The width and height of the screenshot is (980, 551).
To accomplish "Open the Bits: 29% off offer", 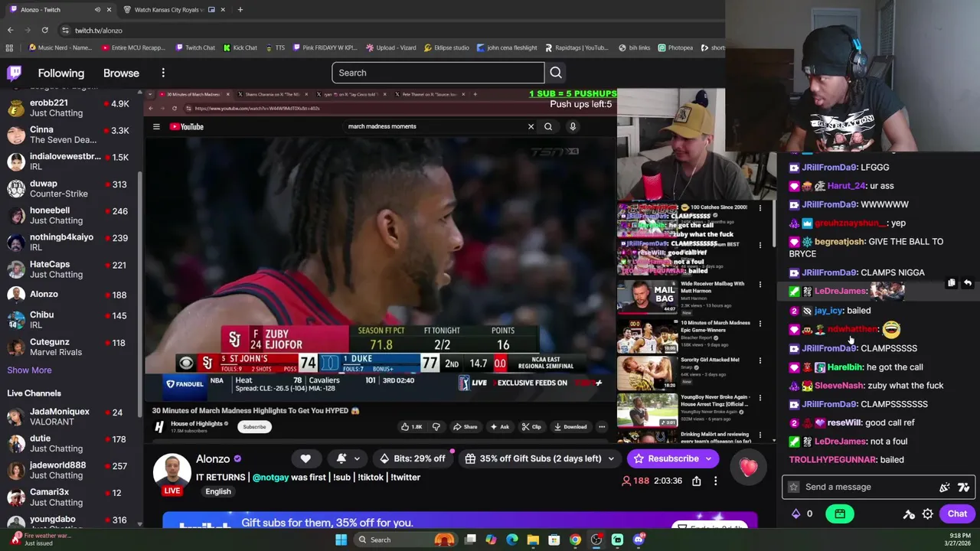I will 413,458.
